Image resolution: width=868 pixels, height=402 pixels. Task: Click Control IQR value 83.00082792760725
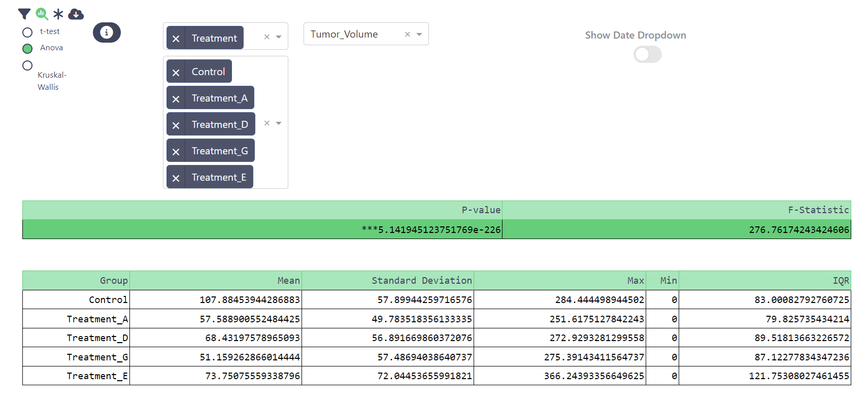802,299
